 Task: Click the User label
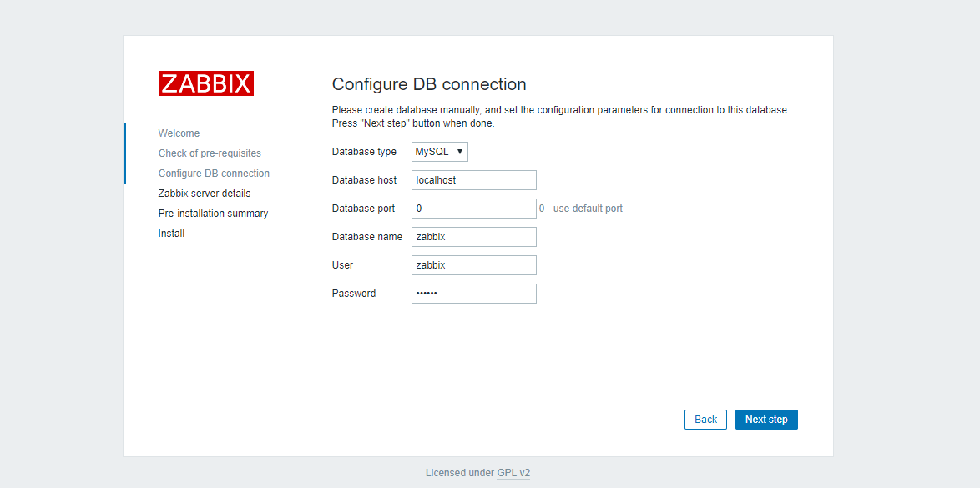342,265
